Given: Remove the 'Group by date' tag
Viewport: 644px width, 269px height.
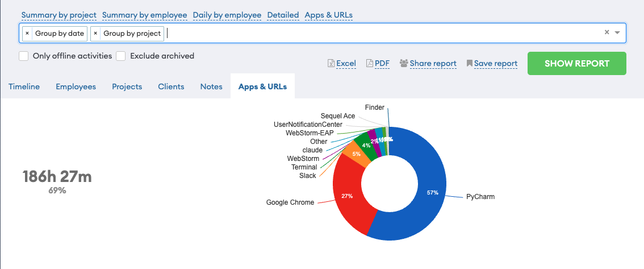Looking at the screenshot, I should coord(27,34).
